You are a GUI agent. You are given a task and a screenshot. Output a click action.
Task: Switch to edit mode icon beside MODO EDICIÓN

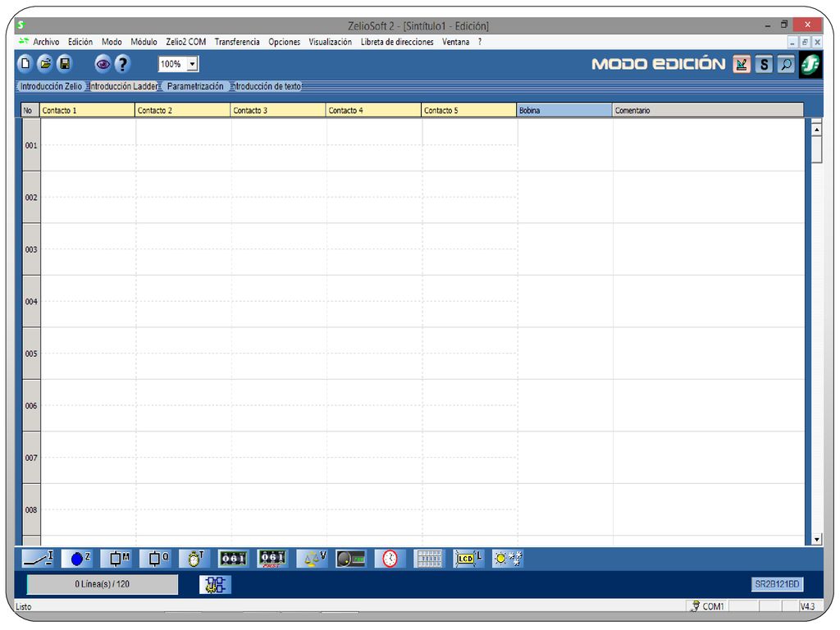pos(742,64)
